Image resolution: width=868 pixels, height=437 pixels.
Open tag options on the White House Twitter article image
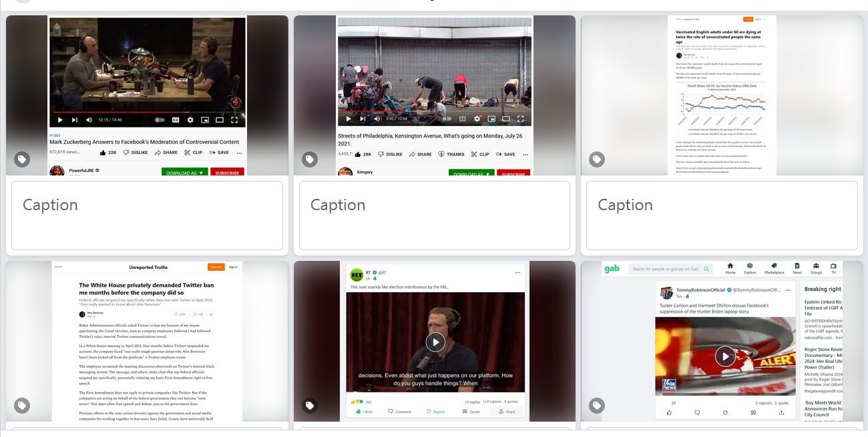pyautogui.click(x=22, y=405)
